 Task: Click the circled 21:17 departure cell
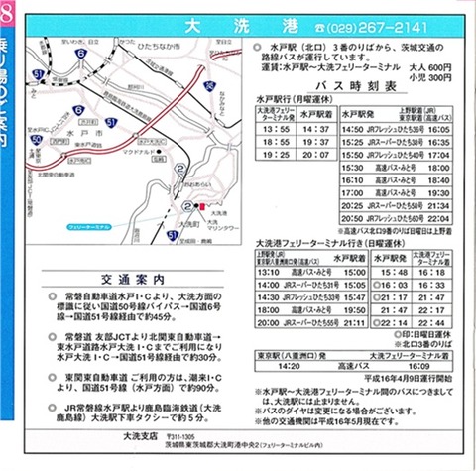pyautogui.click(x=391, y=297)
